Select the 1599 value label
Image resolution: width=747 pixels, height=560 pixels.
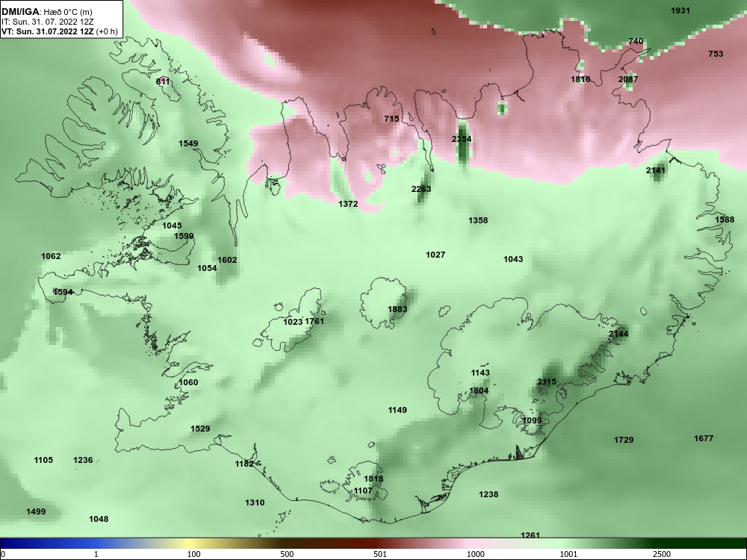[184, 236]
